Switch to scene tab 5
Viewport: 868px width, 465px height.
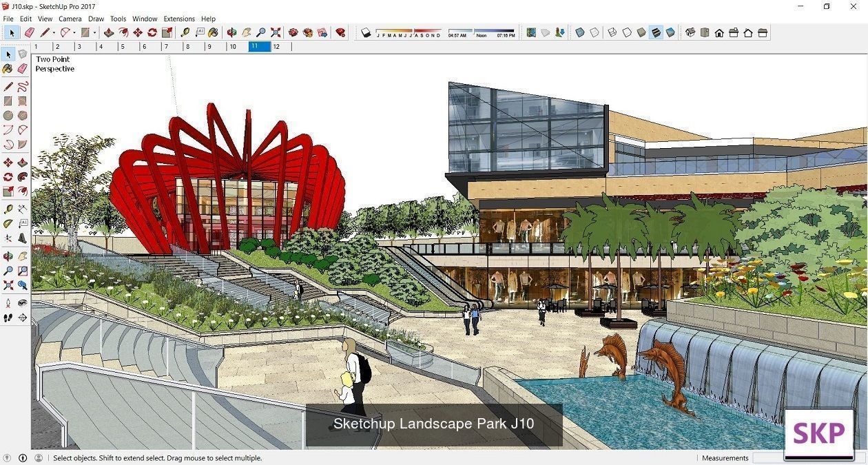(x=129, y=47)
